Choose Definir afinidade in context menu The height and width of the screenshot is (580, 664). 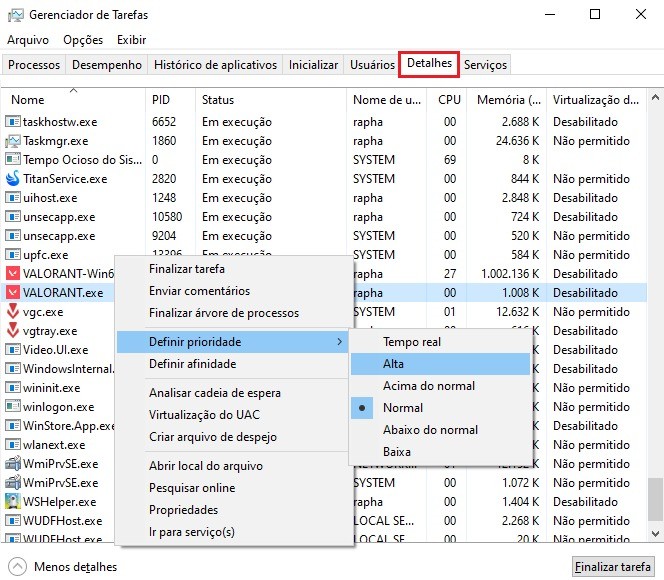pos(232,364)
